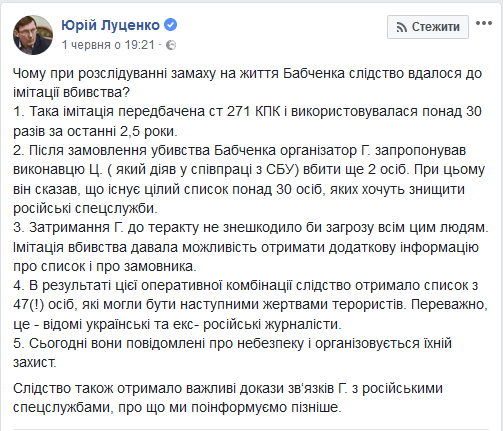Click point 1 about ст 271 КПК
This screenshot has width=503, height=431.
pyautogui.click(x=247, y=121)
